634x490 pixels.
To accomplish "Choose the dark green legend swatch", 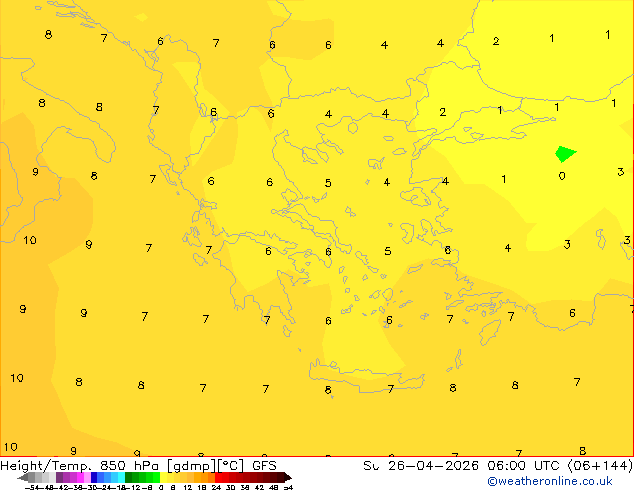I will point(128,477).
